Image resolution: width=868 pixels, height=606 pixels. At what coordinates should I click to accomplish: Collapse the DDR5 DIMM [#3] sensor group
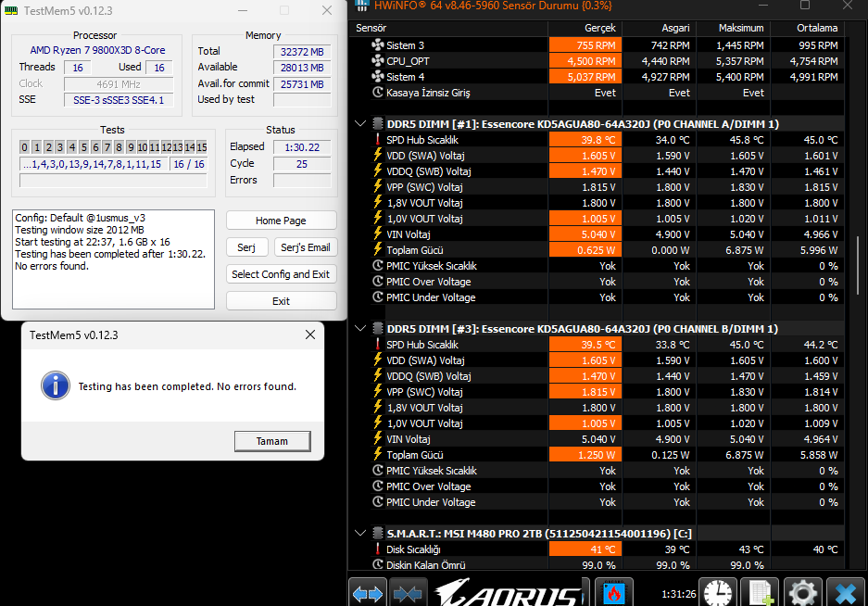[360, 328]
